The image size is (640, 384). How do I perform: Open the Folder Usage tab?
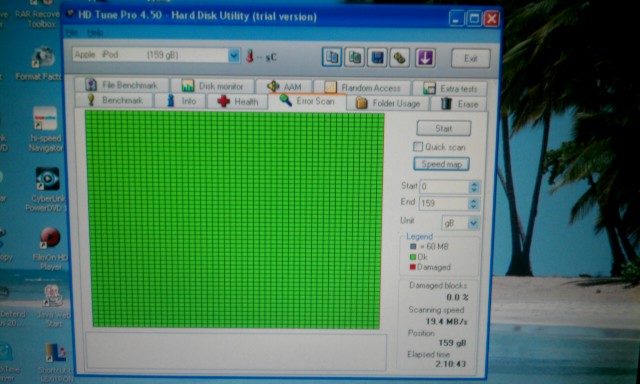pyautogui.click(x=388, y=103)
